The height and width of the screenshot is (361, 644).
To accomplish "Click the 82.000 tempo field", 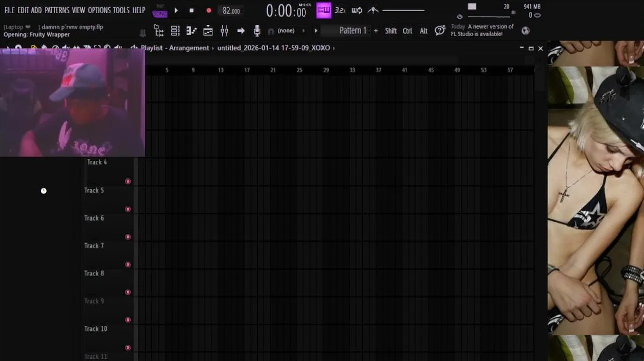I will click(x=231, y=11).
